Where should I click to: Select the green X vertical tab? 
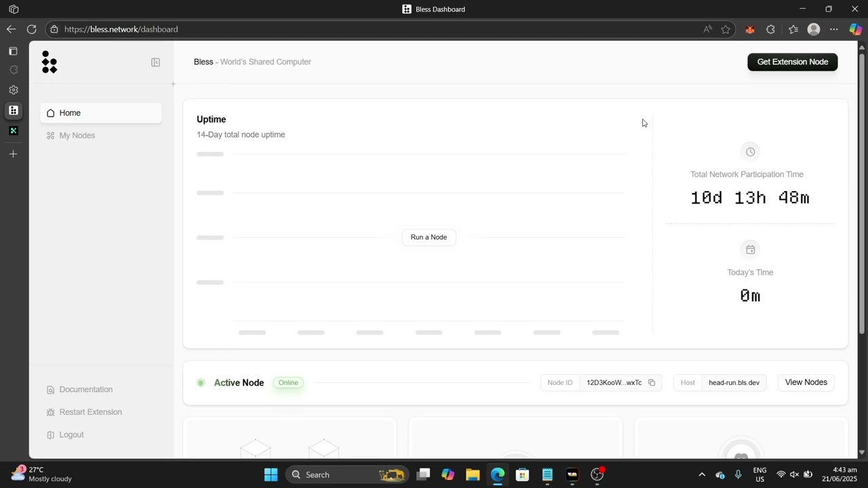point(13,131)
